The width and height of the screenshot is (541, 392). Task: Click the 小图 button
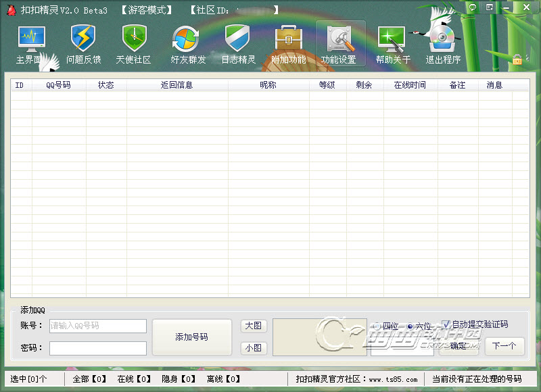(x=254, y=348)
